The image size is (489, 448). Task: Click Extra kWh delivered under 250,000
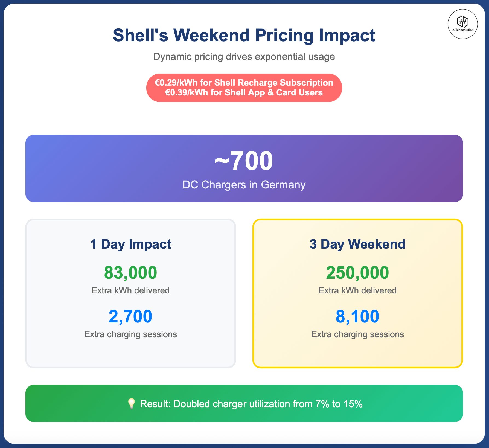[x=357, y=290]
